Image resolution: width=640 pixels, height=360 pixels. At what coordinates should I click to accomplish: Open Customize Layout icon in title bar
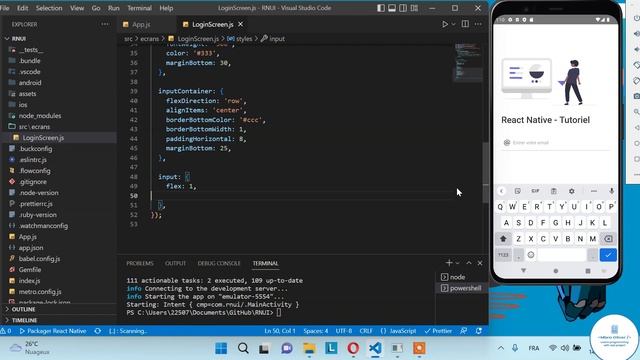pyautogui.click(x=414, y=8)
